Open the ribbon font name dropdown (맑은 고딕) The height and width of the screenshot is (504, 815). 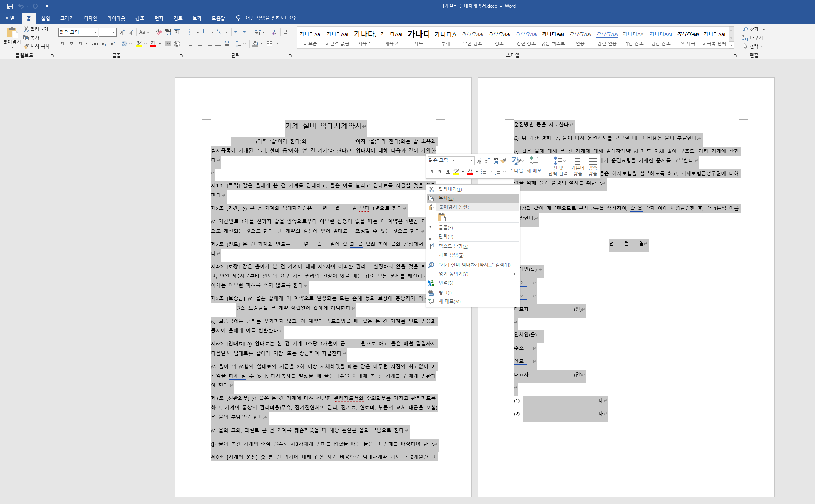(96, 33)
